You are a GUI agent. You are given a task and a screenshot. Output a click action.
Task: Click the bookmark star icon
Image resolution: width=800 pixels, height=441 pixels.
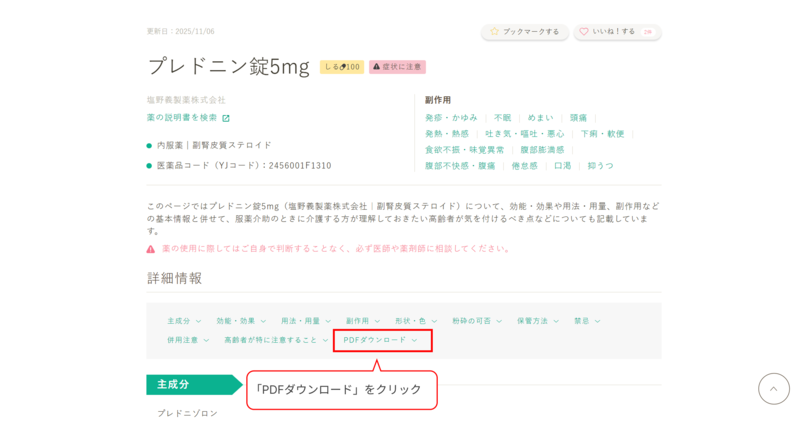click(494, 32)
